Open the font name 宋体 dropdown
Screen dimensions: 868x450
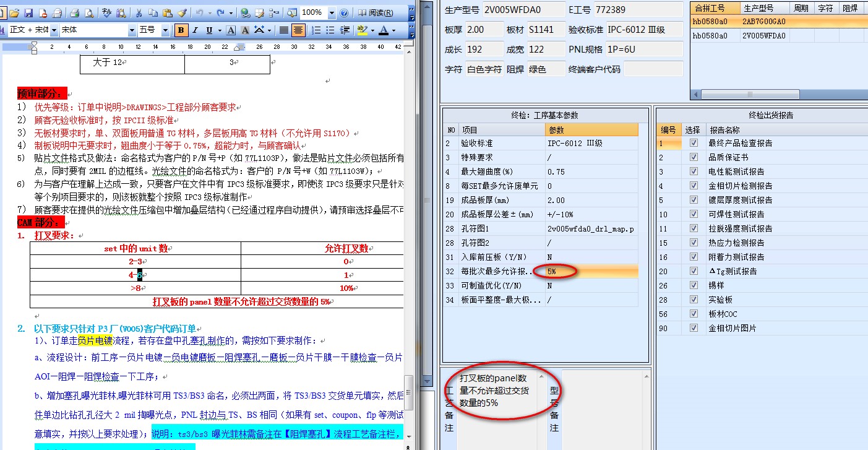[x=132, y=30]
